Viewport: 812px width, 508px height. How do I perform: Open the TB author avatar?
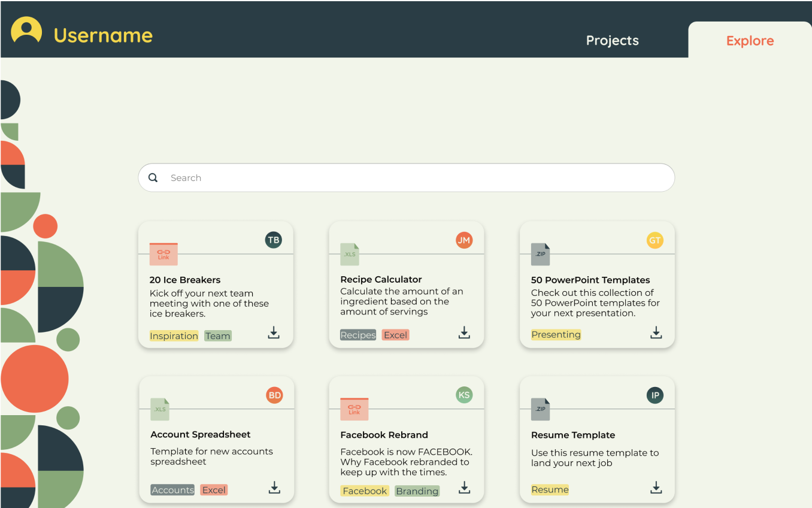(x=274, y=240)
